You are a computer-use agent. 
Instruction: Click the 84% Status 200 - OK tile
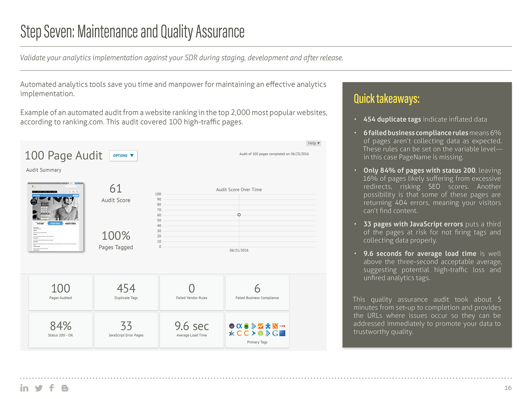[x=60, y=330]
